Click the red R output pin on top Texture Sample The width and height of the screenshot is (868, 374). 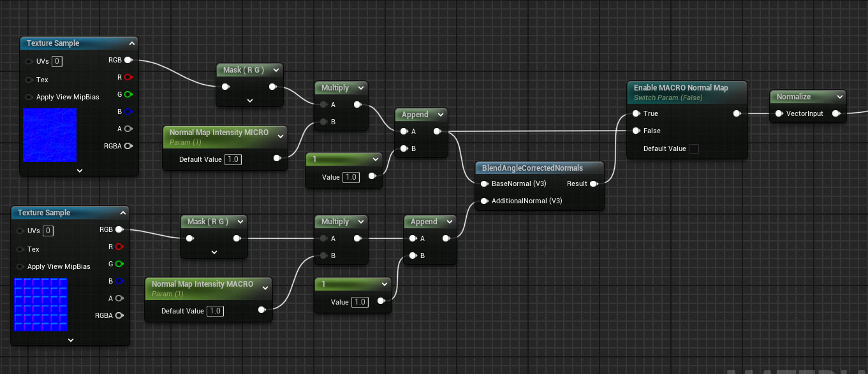[x=128, y=77]
